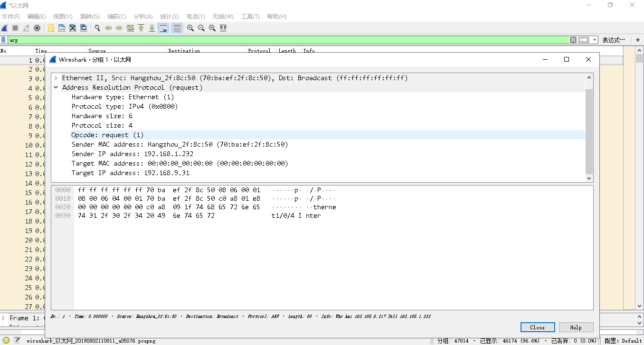
Task: Open the 表达式 filter expression dialog
Action: (614, 40)
